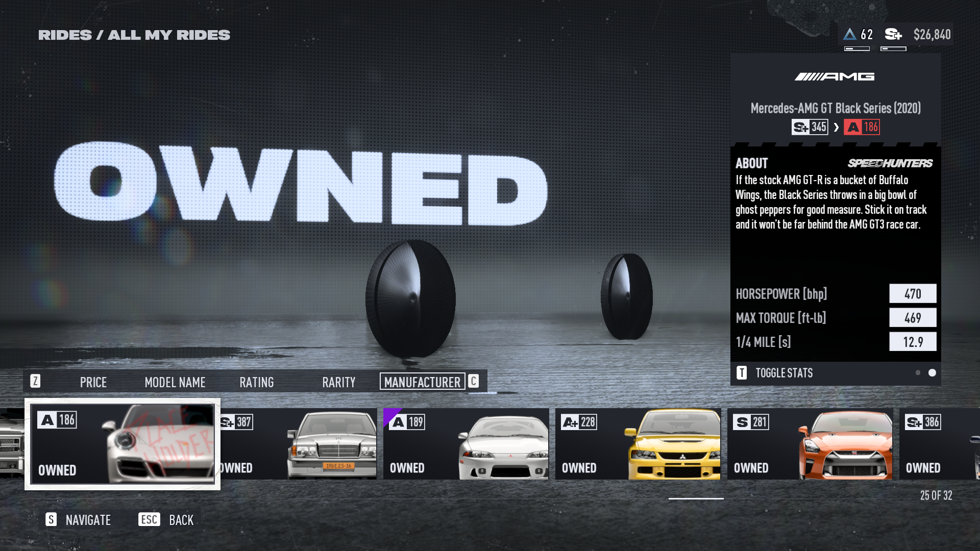
Task: Select the orange Nissan GT-R card
Action: 810,443
